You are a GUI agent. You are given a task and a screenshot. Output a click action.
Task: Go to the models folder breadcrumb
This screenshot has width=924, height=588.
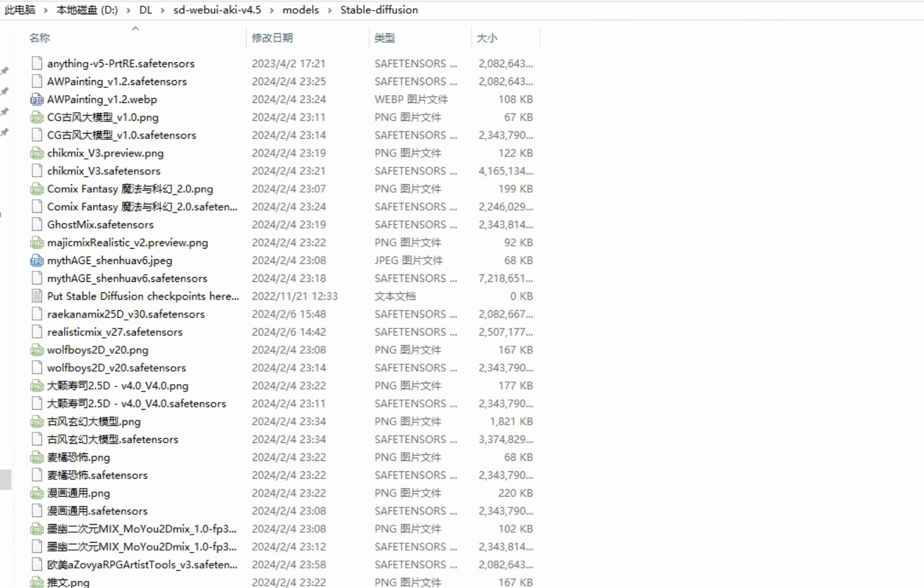coord(300,10)
